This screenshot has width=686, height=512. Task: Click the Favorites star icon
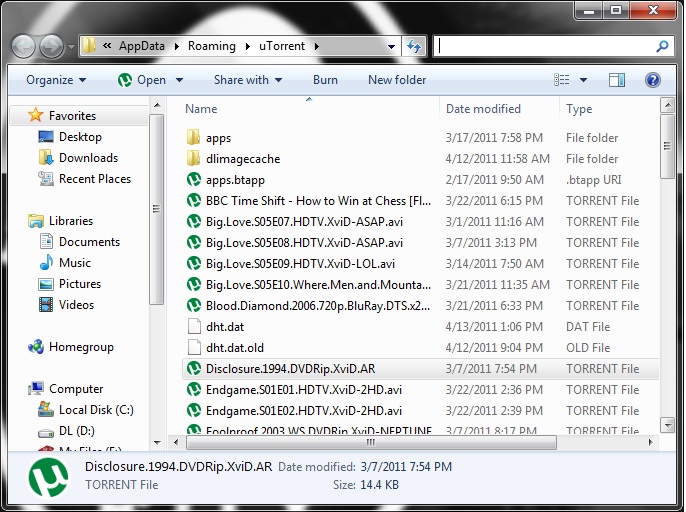click(35, 115)
